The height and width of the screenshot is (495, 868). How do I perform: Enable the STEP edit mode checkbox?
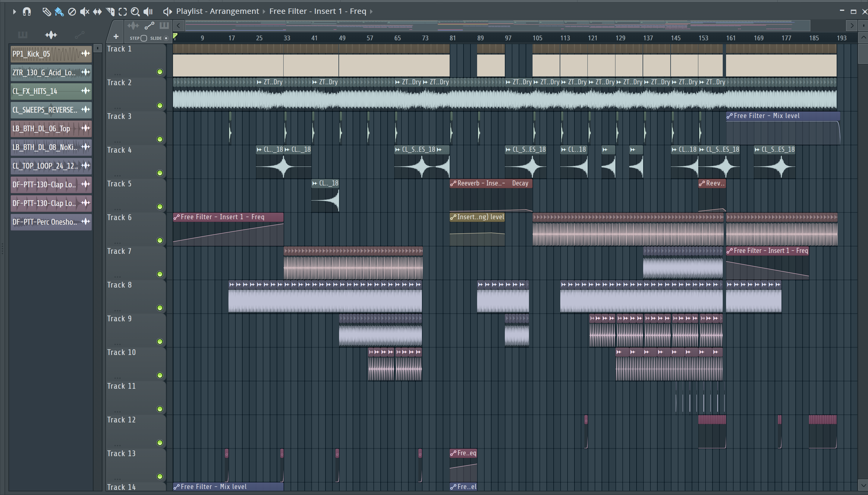click(143, 38)
